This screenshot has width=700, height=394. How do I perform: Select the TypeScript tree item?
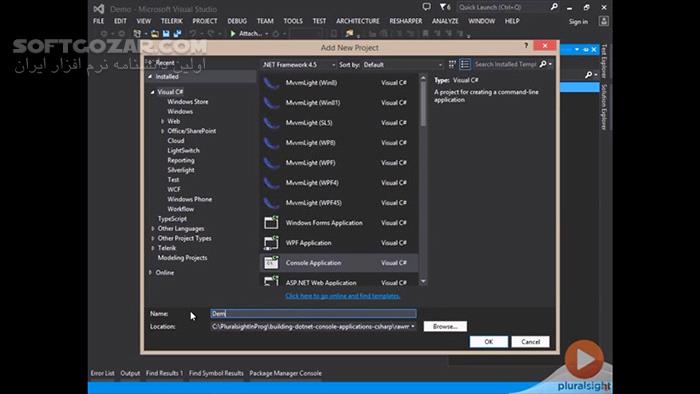[x=172, y=219]
